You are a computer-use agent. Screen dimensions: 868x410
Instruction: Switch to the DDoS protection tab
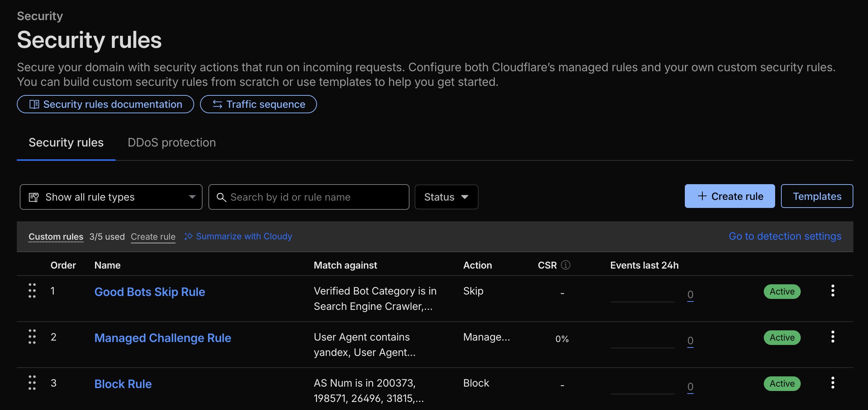point(171,143)
